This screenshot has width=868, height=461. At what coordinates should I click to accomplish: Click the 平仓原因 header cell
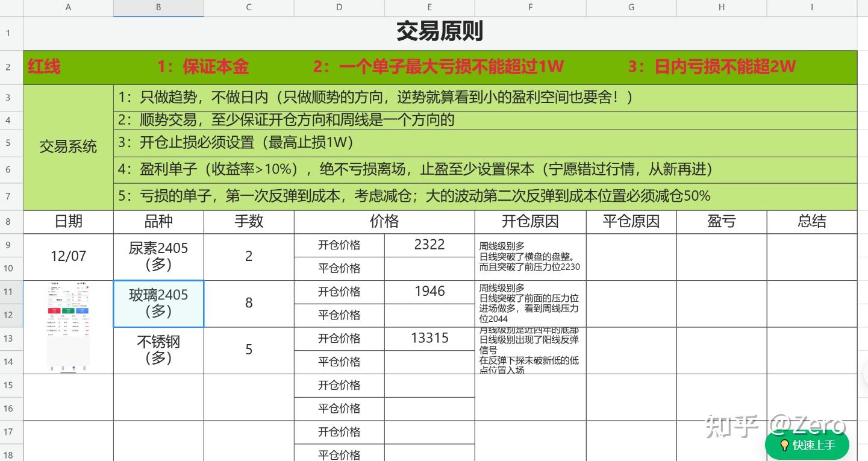pos(631,222)
